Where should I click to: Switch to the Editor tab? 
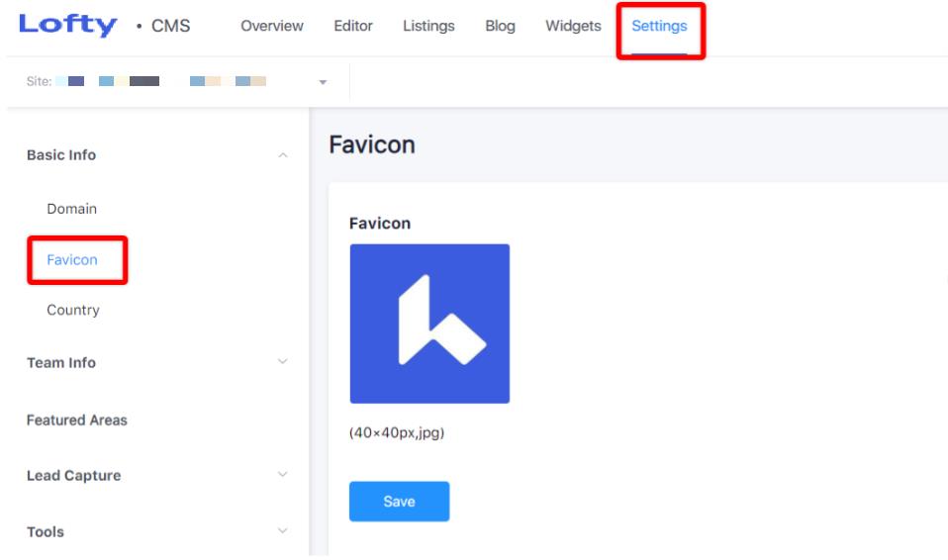point(353,26)
